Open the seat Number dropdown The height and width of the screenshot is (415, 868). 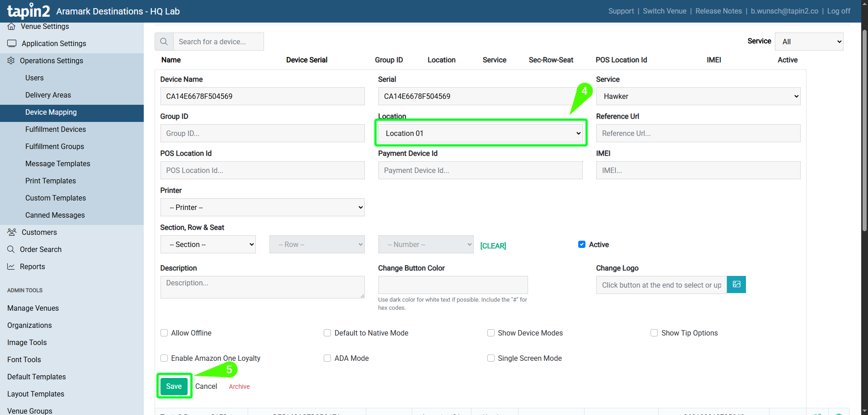click(x=426, y=244)
